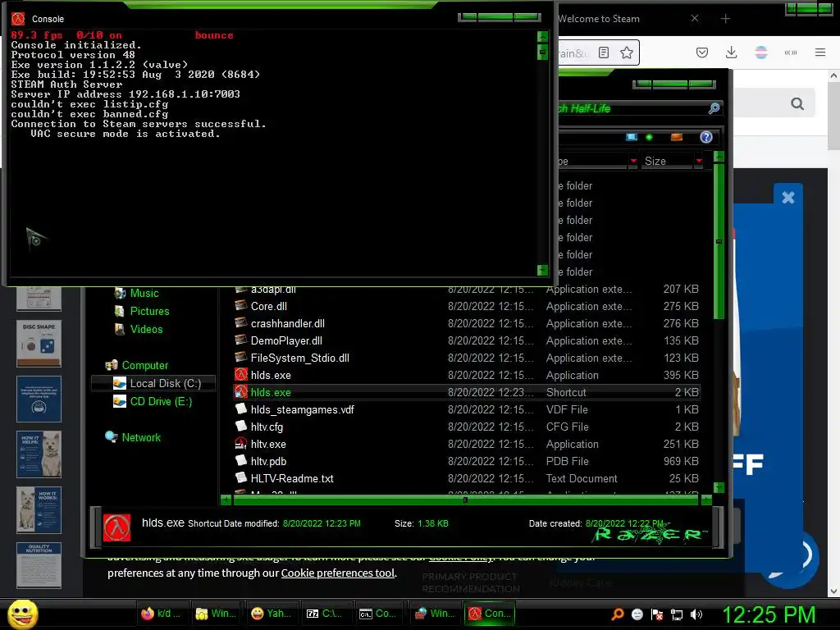Click the Explorer change view icon
The width and height of the screenshot is (840, 630).
pos(632,137)
